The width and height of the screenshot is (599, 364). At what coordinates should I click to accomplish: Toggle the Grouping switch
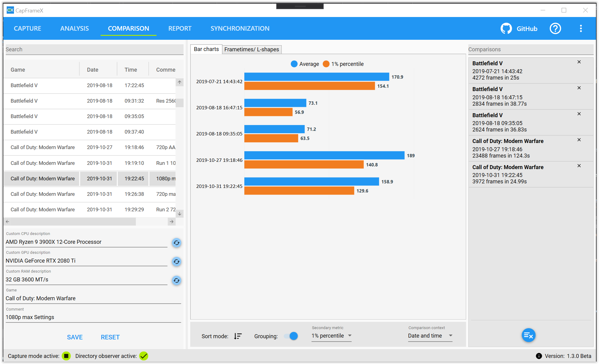(291, 336)
